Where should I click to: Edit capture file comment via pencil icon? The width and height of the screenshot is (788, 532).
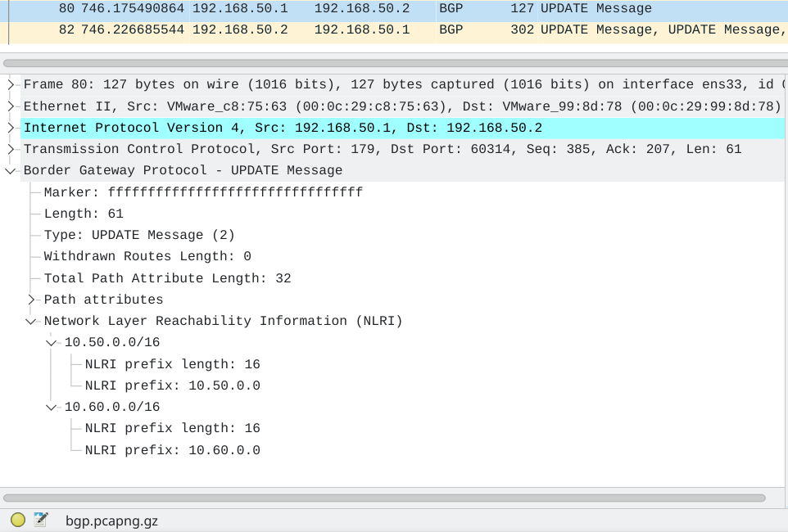pyautogui.click(x=39, y=520)
